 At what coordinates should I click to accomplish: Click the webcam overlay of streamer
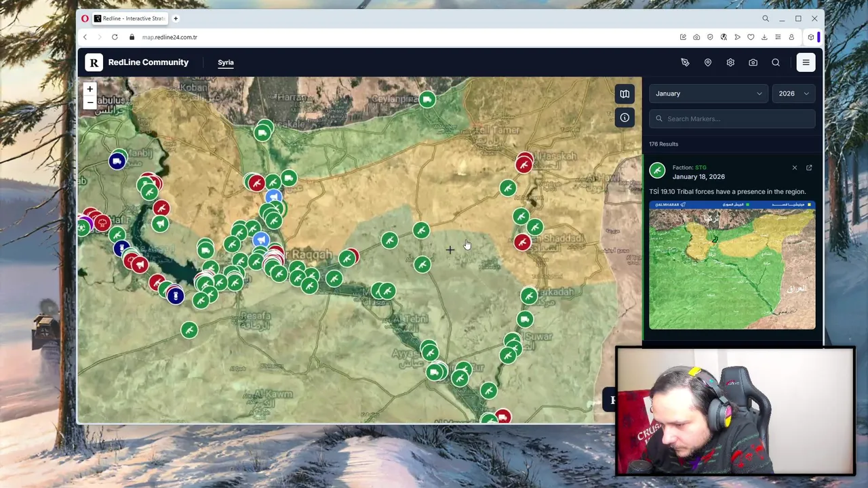(x=735, y=411)
